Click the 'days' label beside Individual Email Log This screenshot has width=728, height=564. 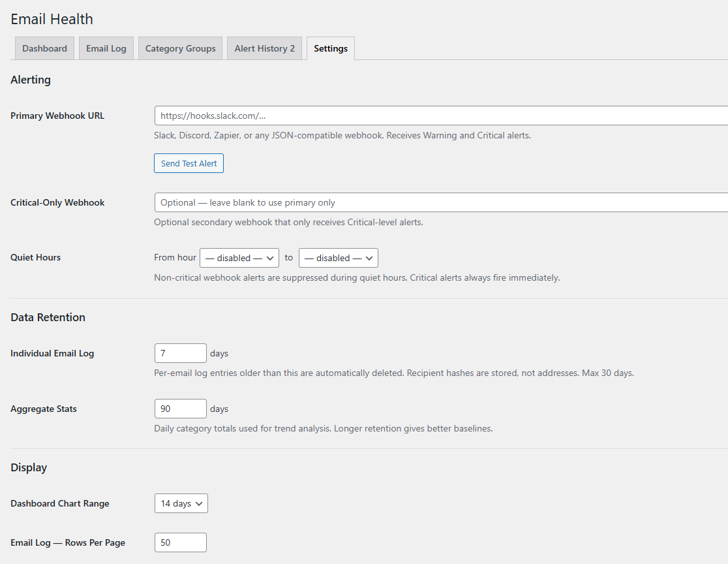point(219,352)
